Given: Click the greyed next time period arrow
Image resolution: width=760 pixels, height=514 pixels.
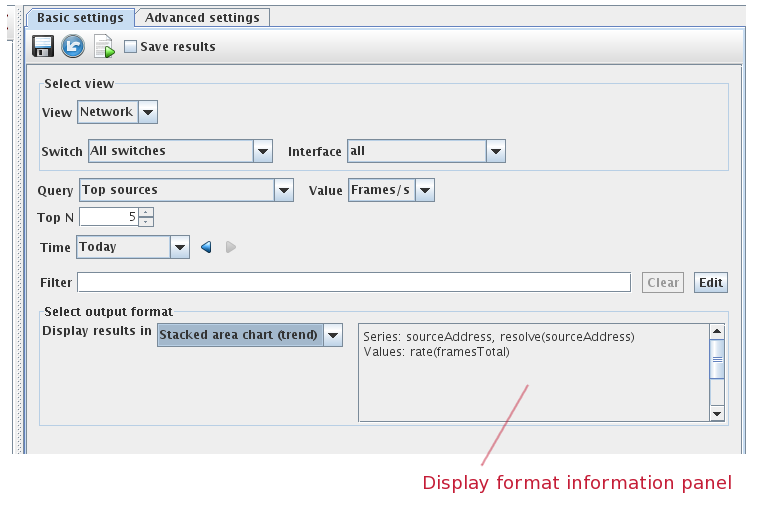Looking at the screenshot, I should 231,247.
